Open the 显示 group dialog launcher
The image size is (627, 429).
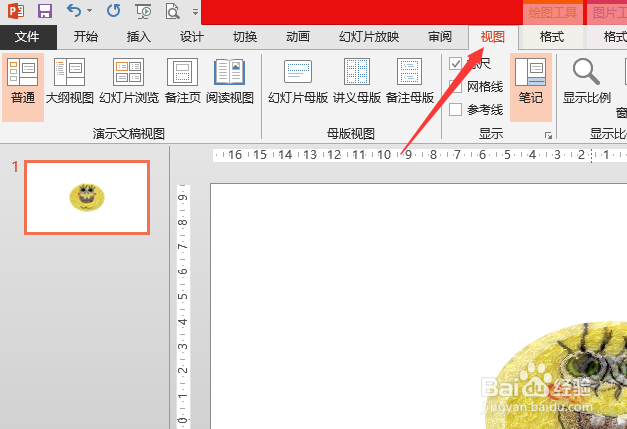tap(548, 136)
